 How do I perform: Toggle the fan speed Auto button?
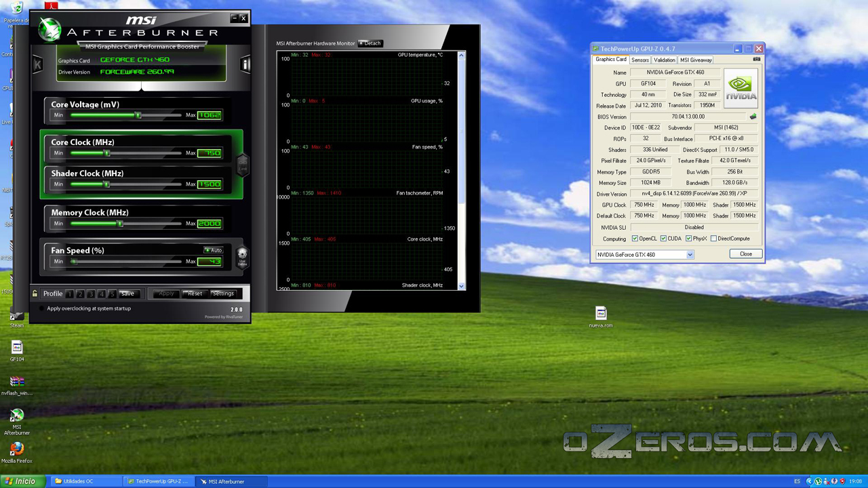(x=213, y=250)
